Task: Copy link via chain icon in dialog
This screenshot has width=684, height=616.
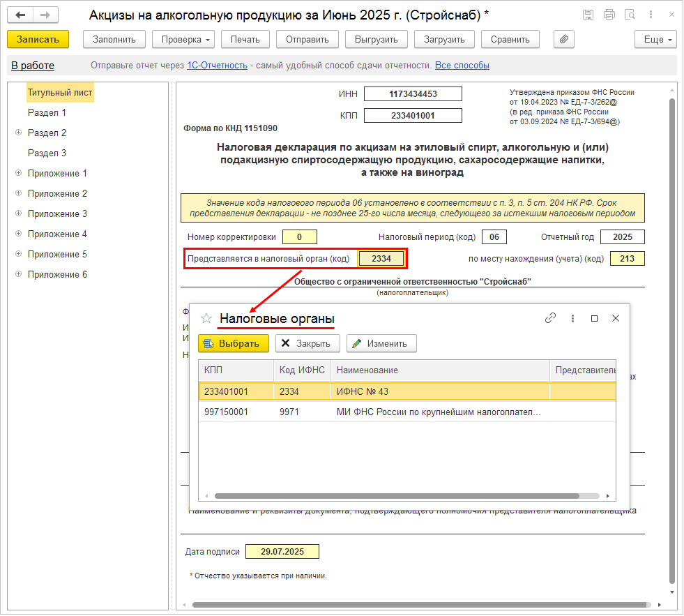Action: (550, 318)
